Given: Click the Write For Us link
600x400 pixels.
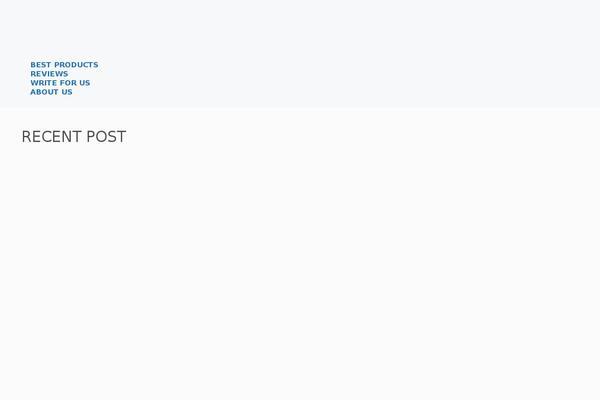Looking at the screenshot, I should (60, 83).
